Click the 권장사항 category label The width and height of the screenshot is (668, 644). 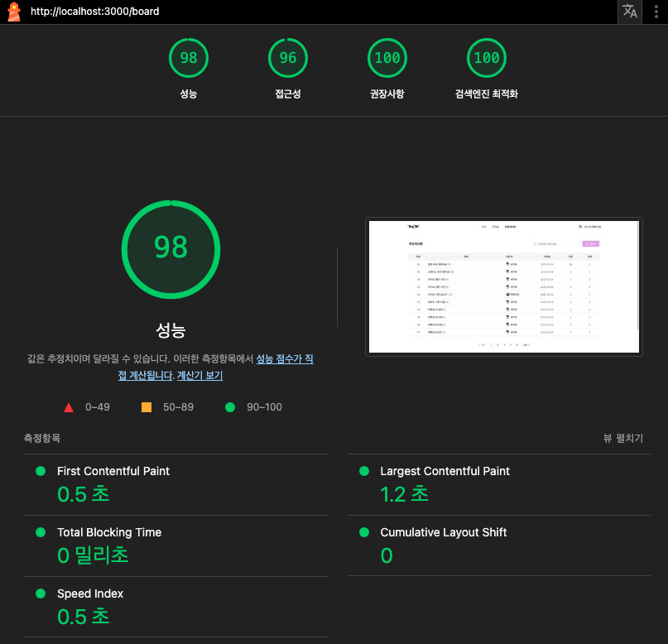tap(387, 94)
